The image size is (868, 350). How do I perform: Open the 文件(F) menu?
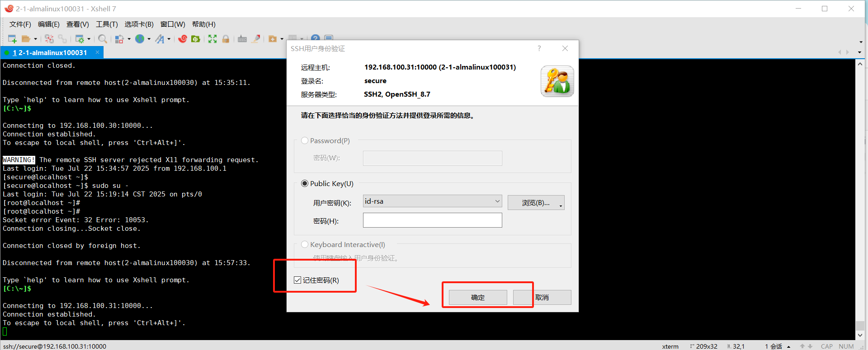[20, 24]
